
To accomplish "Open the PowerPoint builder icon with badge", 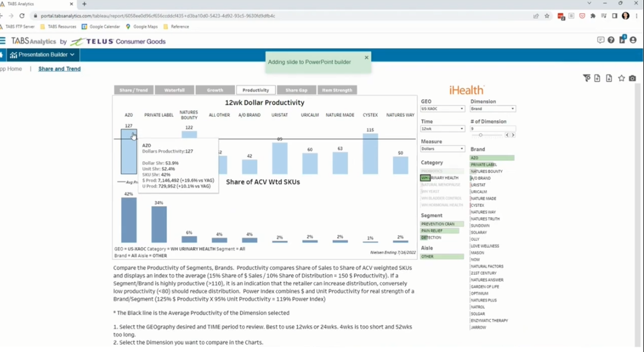I will click(622, 40).
